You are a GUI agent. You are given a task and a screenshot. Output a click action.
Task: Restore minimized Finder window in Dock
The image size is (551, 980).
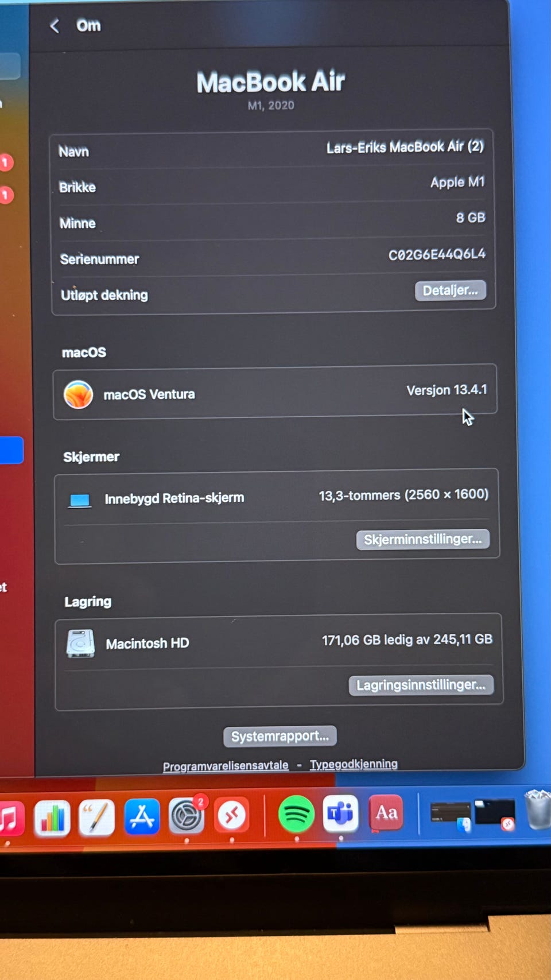tap(451, 815)
